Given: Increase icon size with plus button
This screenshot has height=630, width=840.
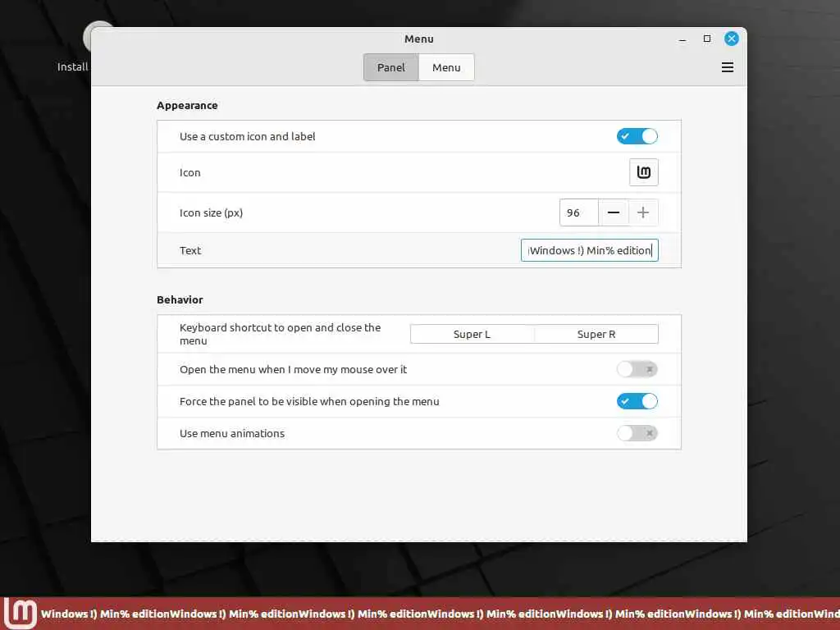Looking at the screenshot, I should pos(643,212).
